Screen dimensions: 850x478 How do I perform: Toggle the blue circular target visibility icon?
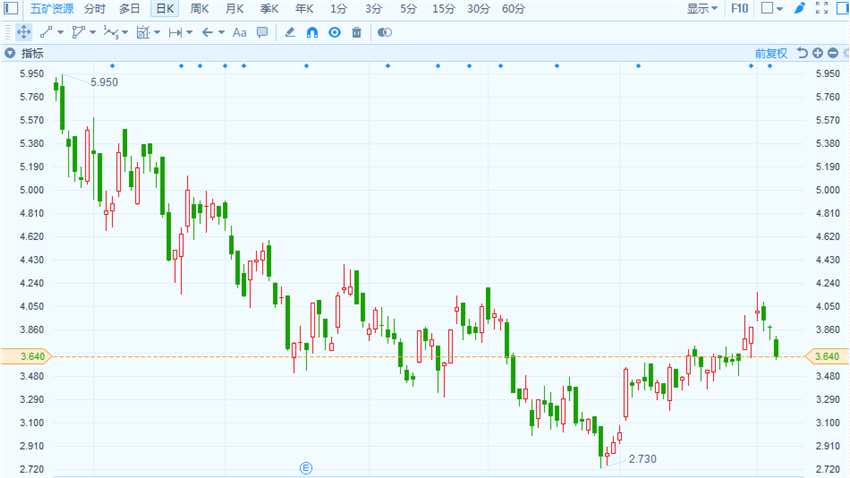coord(334,33)
